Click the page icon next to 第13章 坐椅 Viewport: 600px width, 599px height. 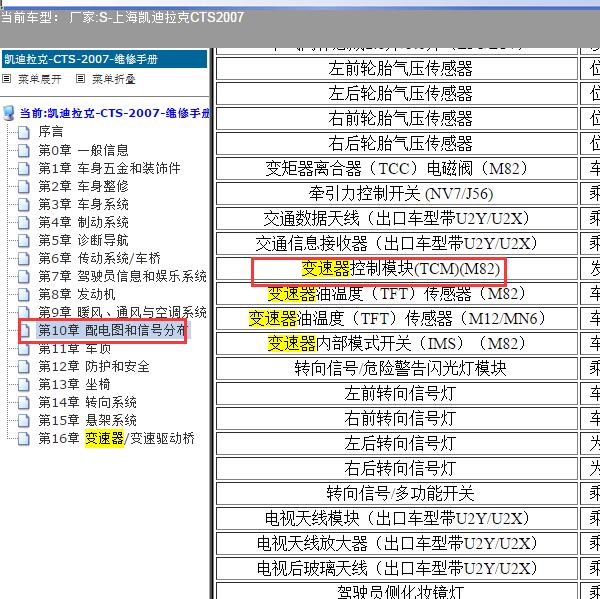tap(24, 384)
